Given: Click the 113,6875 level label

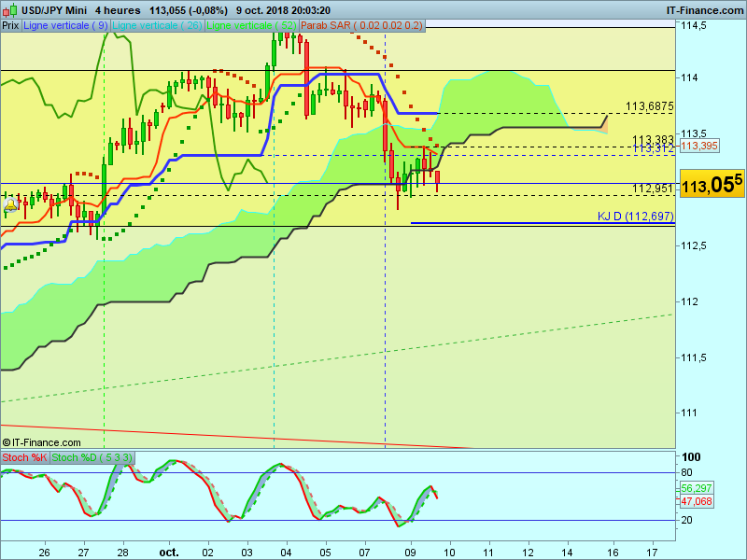Looking at the screenshot, I should tap(649, 106).
